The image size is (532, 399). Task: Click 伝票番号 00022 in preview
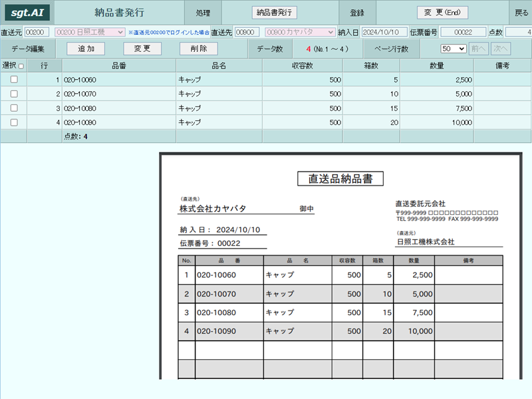pos(210,243)
